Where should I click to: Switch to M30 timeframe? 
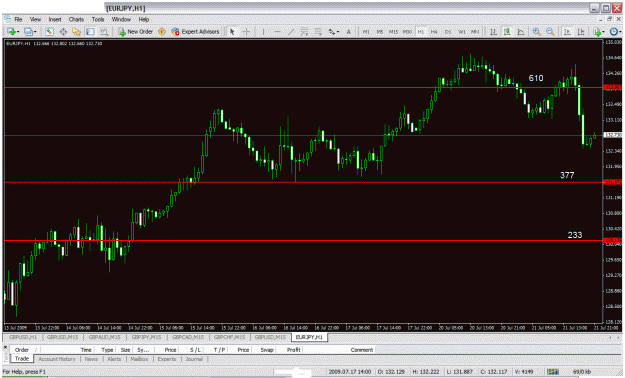click(x=407, y=32)
